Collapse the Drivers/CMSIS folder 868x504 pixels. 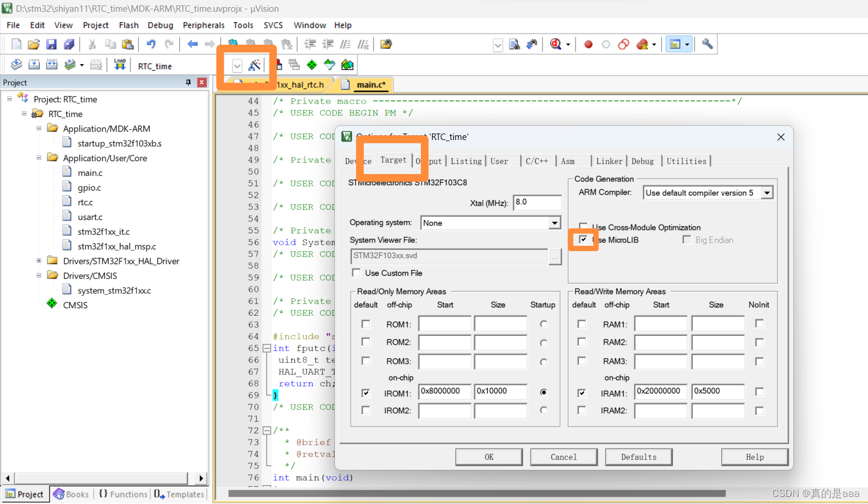[x=39, y=275]
